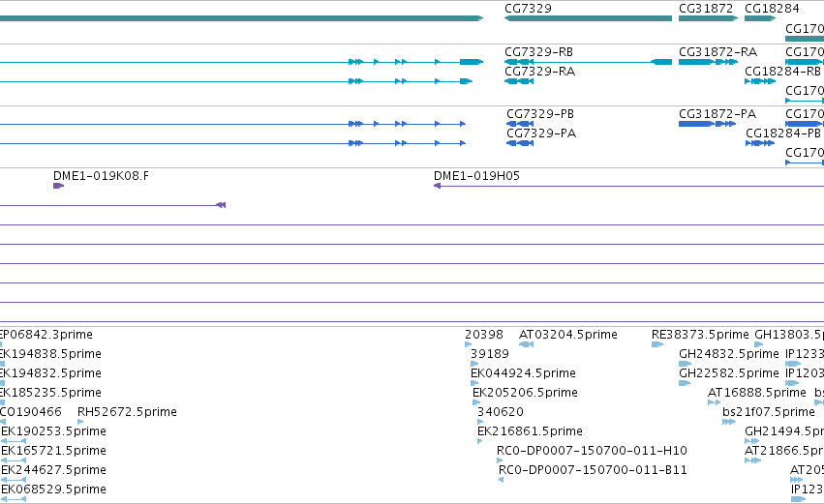Select the DME1-019K08.F purple arrow glyph
The height and width of the screenshot is (504, 824).
tap(58, 186)
